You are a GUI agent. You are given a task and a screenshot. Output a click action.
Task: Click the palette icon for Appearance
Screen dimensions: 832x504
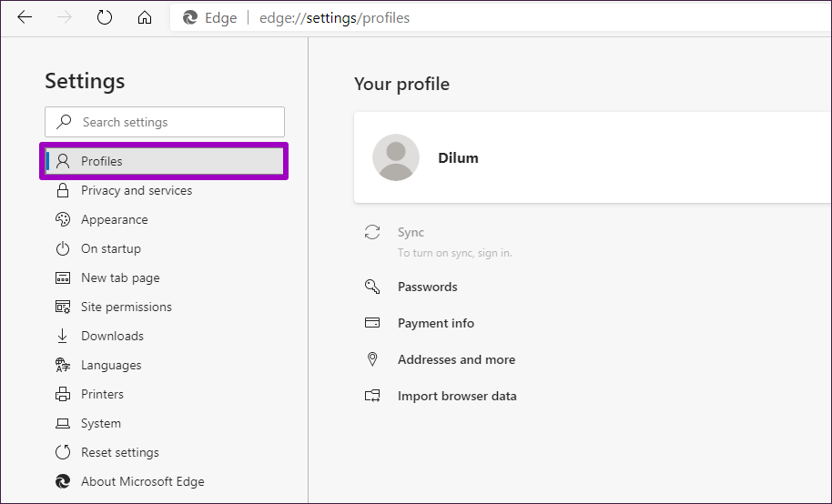pyautogui.click(x=63, y=219)
